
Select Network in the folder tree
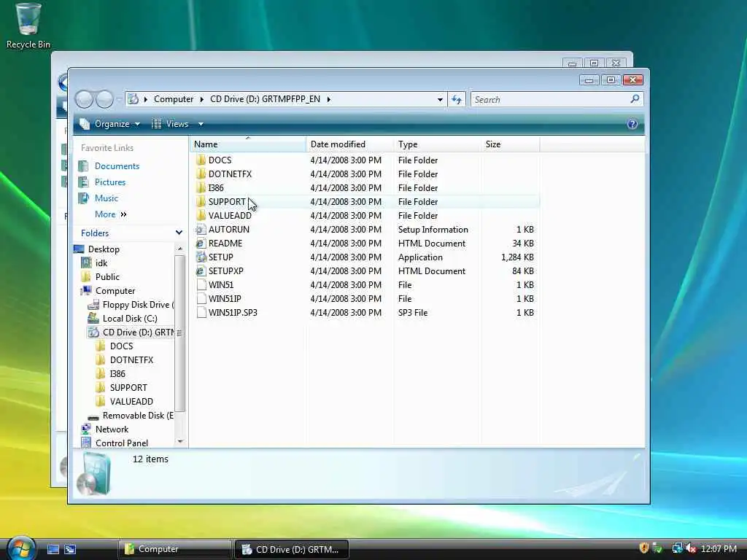(x=112, y=429)
